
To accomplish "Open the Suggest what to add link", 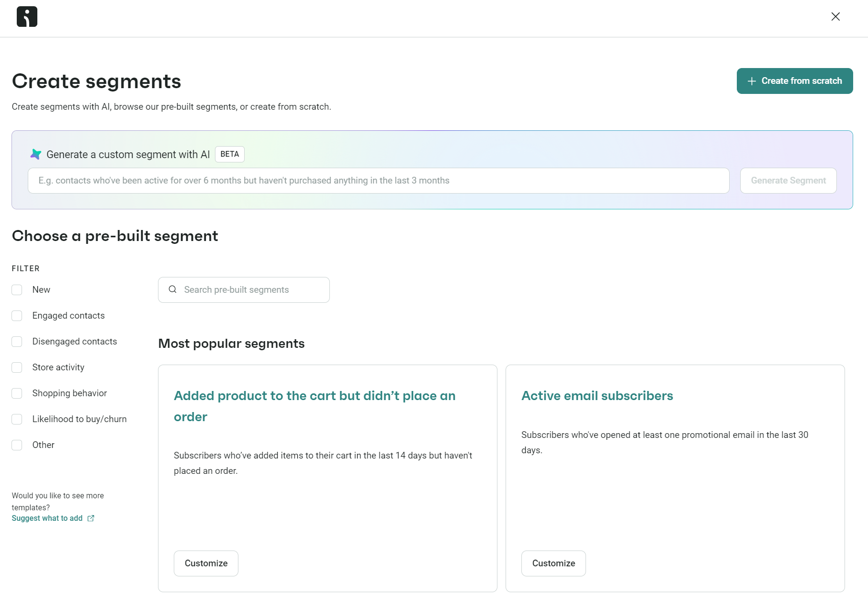I will [47, 518].
